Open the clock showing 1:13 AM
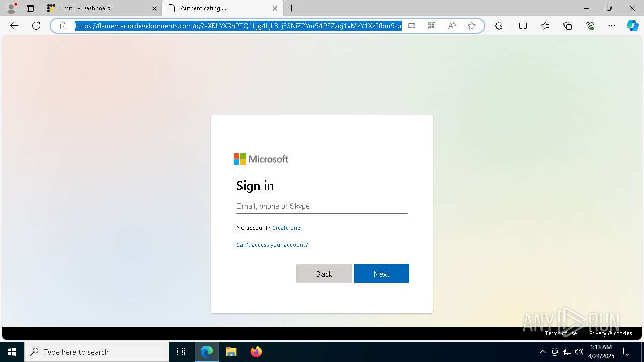 point(601,352)
